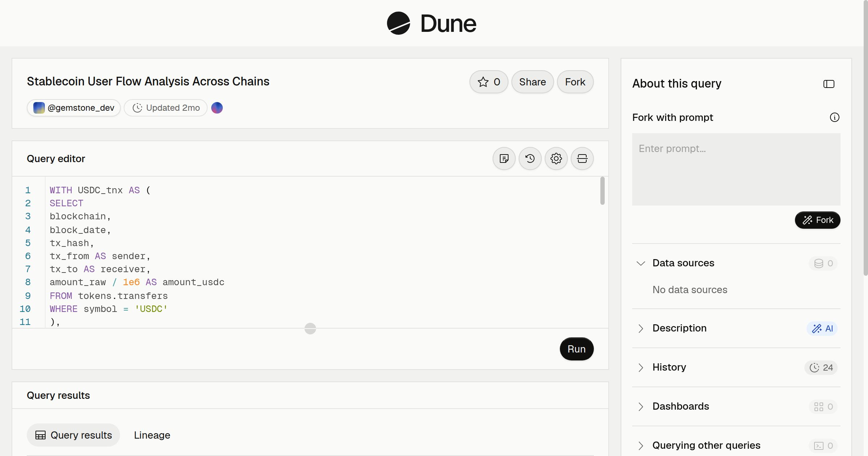Open query settings gear icon
This screenshot has height=456, width=868.
[x=556, y=159]
